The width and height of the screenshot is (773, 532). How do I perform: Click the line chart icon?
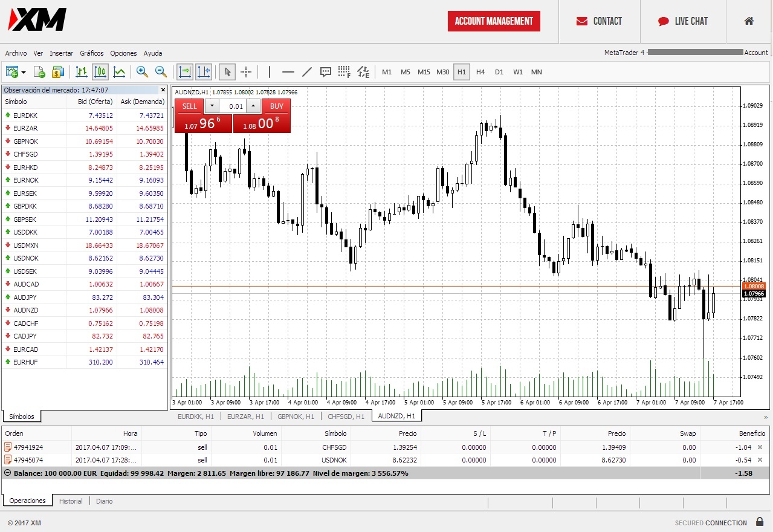tap(120, 72)
